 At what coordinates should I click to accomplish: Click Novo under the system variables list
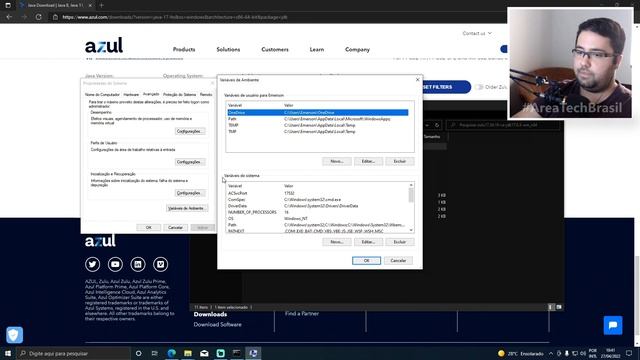pyautogui.click(x=337, y=242)
